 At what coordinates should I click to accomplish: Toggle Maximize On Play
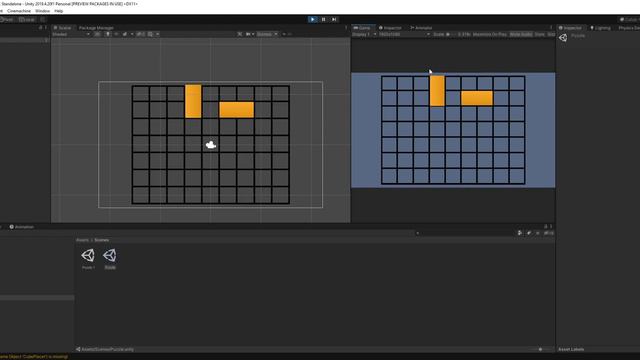coord(490,34)
